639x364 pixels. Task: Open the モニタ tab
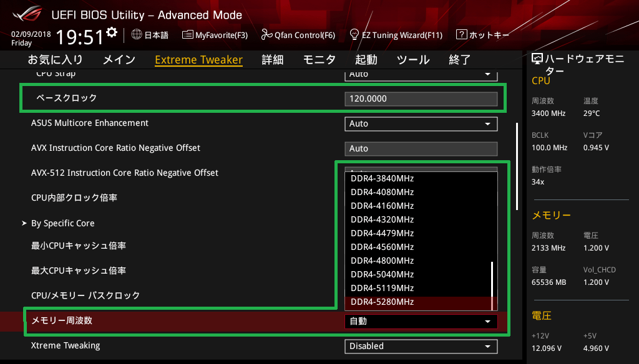point(319,60)
